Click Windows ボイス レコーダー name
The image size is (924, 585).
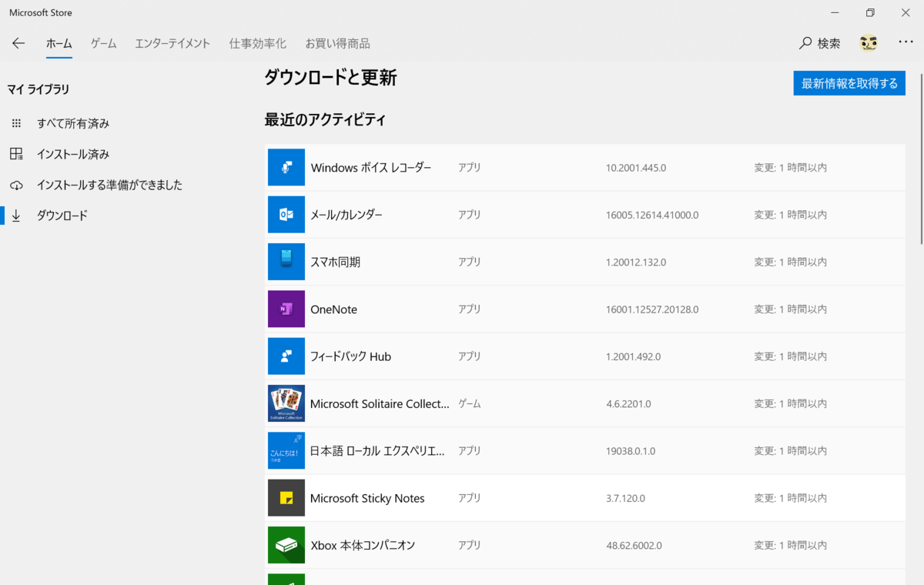(x=371, y=167)
